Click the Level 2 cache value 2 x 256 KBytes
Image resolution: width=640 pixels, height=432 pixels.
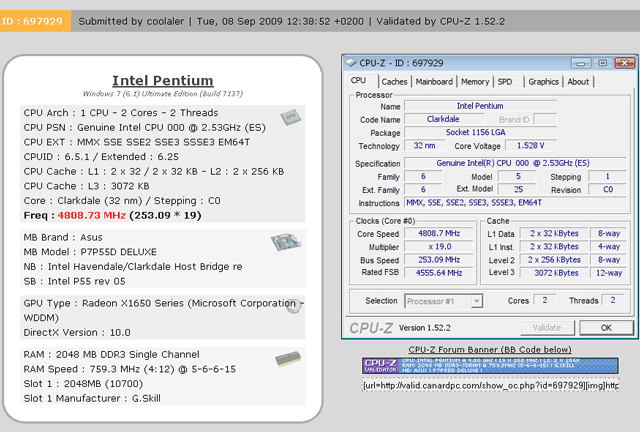click(554, 260)
